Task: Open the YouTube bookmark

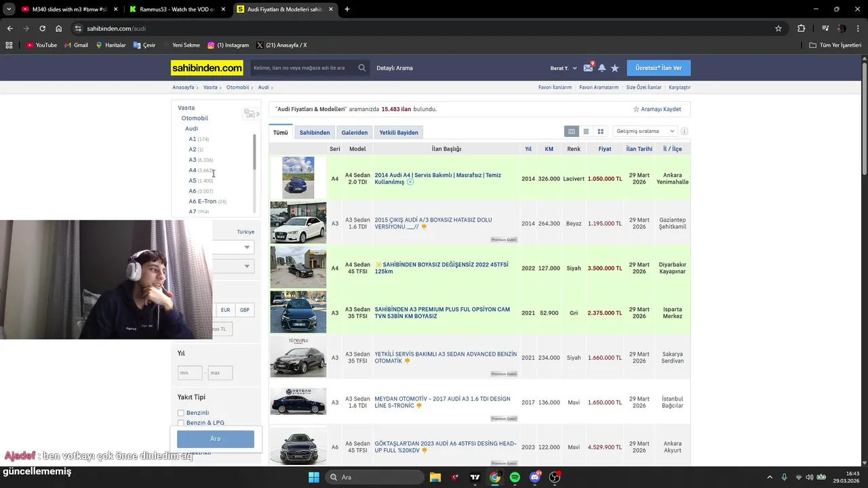Action: [41, 45]
